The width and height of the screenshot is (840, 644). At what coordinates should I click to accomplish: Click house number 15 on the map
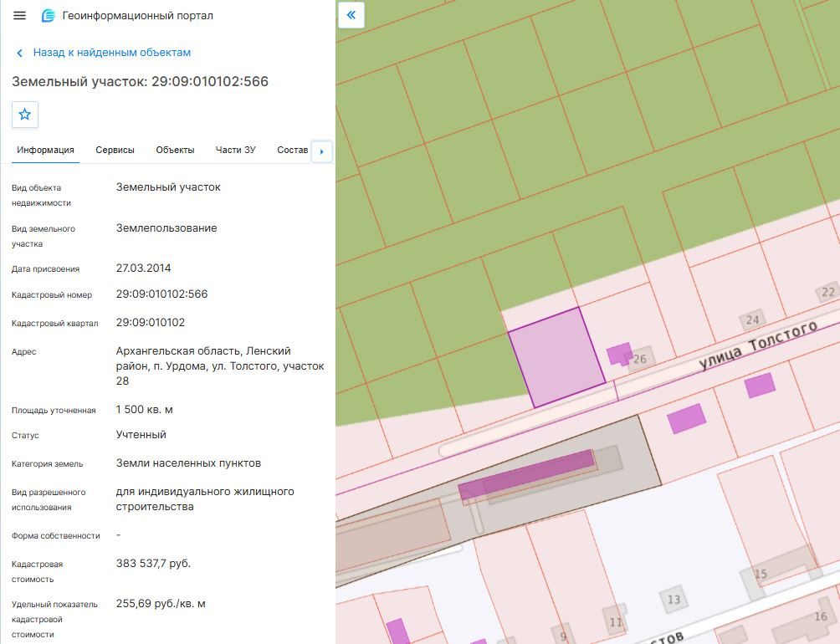click(x=761, y=574)
